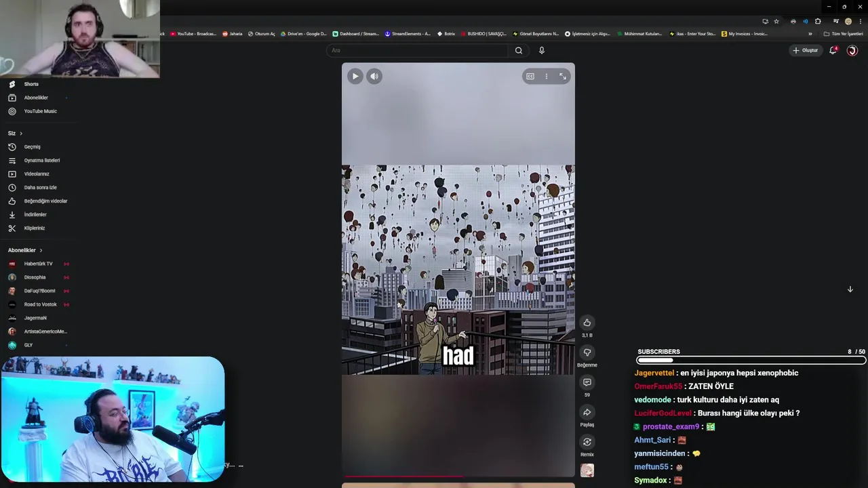Click the Oluştur create button
Image resolution: width=868 pixels, height=488 pixels.
[x=806, y=50]
